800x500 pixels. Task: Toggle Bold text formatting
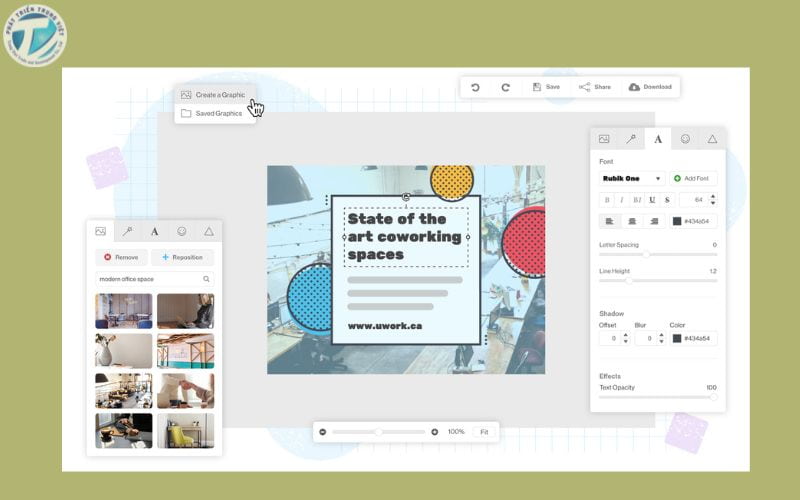(606, 200)
